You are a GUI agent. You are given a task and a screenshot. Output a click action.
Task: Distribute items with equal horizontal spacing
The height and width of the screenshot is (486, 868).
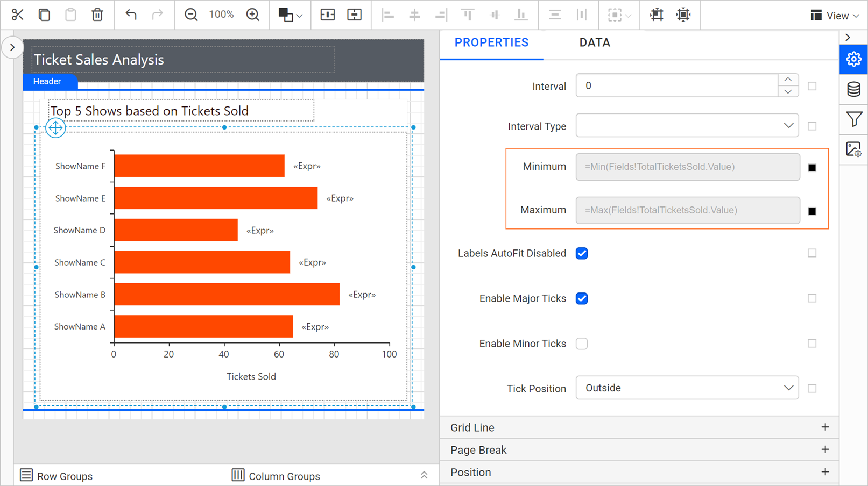click(582, 15)
